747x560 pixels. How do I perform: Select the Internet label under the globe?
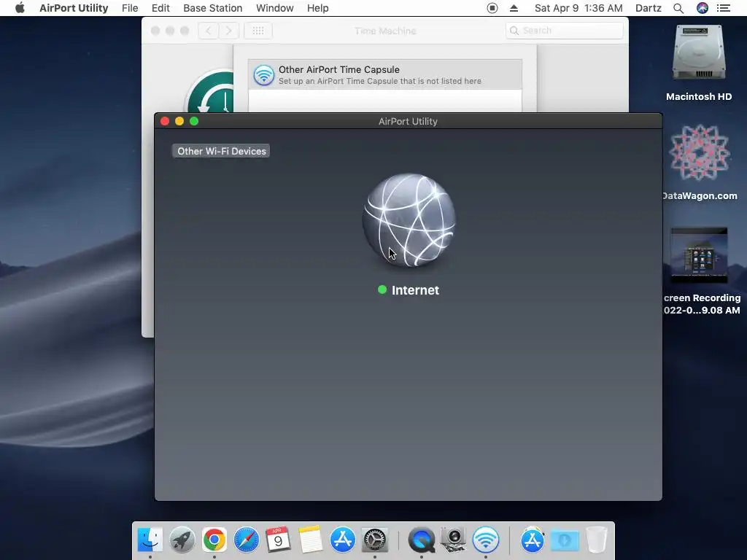415,290
